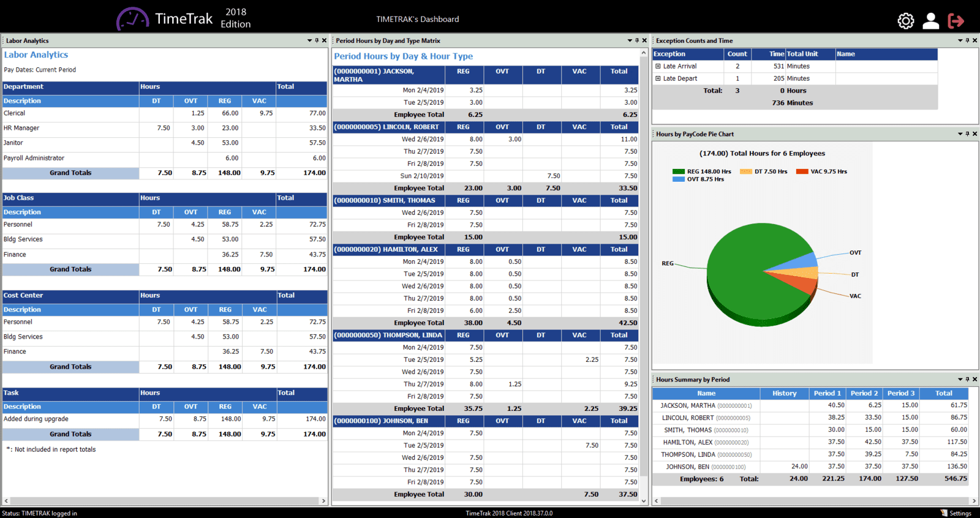Sort by Period 2 column header
The width and height of the screenshot is (980, 518).
864,393
